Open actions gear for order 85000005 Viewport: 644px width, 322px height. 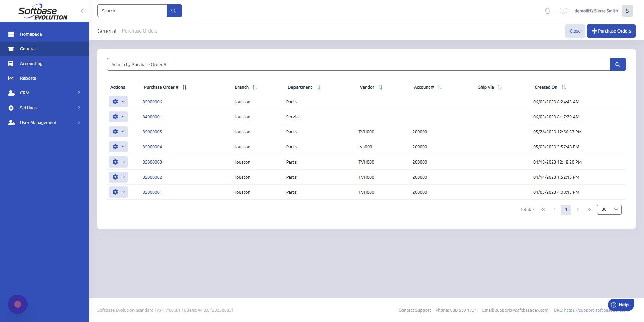click(118, 132)
